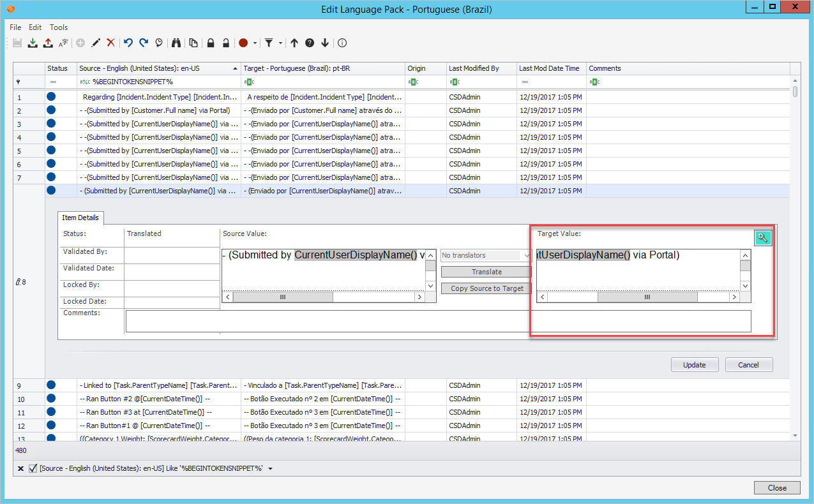Click the Translate characters toolbar icon
Viewport: 814px width, 504px height.
pyautogui.click(x=63, y=43)
